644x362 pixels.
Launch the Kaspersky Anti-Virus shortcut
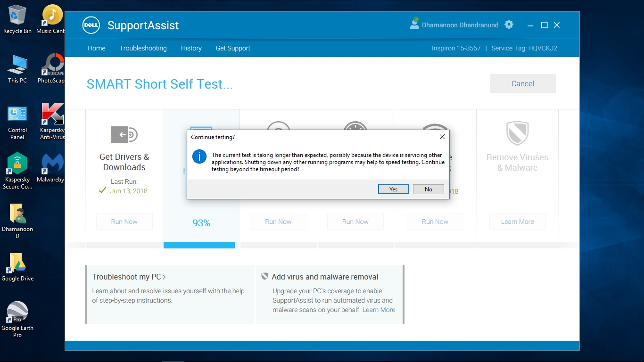(52, 122)
